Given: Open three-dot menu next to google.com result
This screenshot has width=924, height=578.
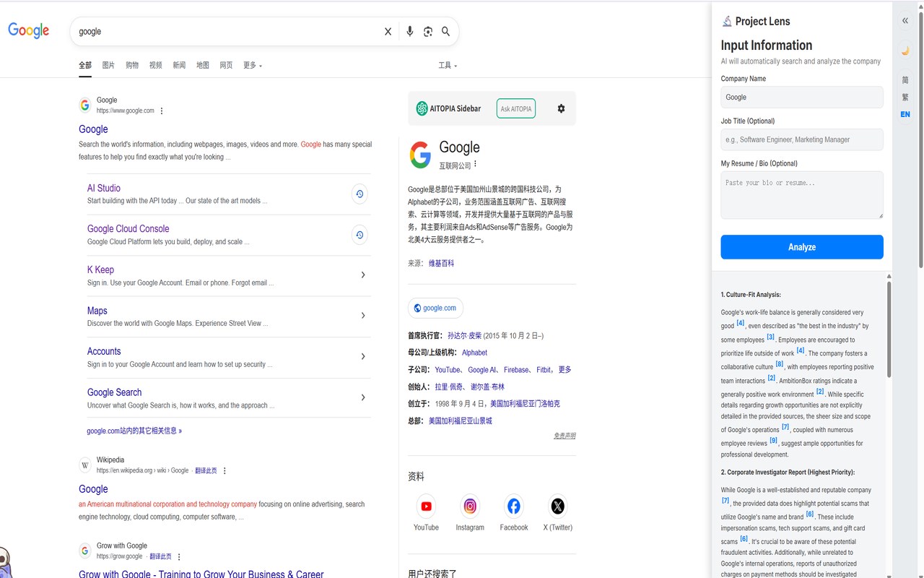Looking at the screenshot, I should click(x=162, y=111).
